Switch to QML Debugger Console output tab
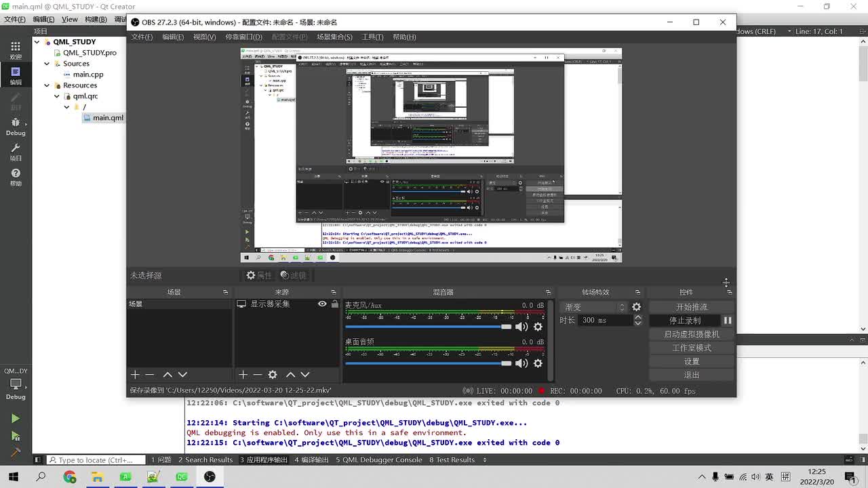Viewport: 868px width, 488px height. tap(379, 460)
